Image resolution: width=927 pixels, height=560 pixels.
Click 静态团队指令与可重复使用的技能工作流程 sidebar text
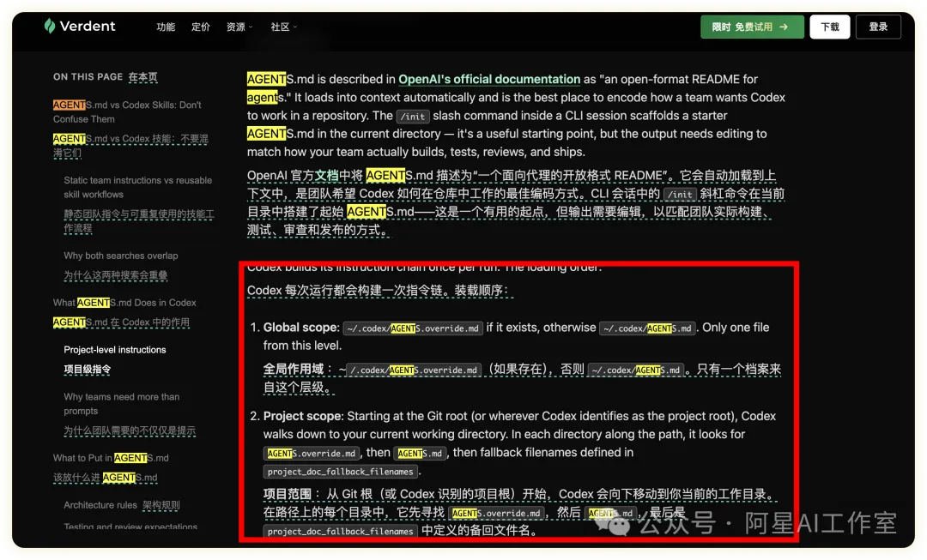[x=139, y=221]
